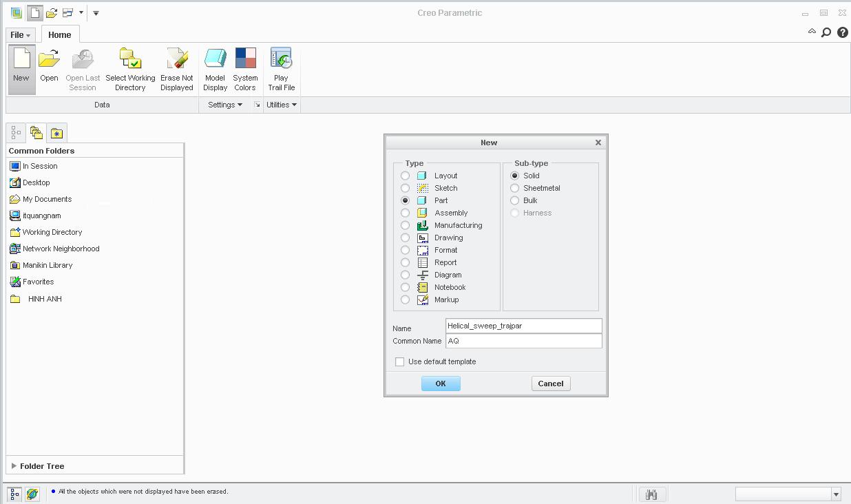Toggle navigator display icon in status bar
This screenshot has height=504, width=851.
pyautogui.click(x=14, y=494)
